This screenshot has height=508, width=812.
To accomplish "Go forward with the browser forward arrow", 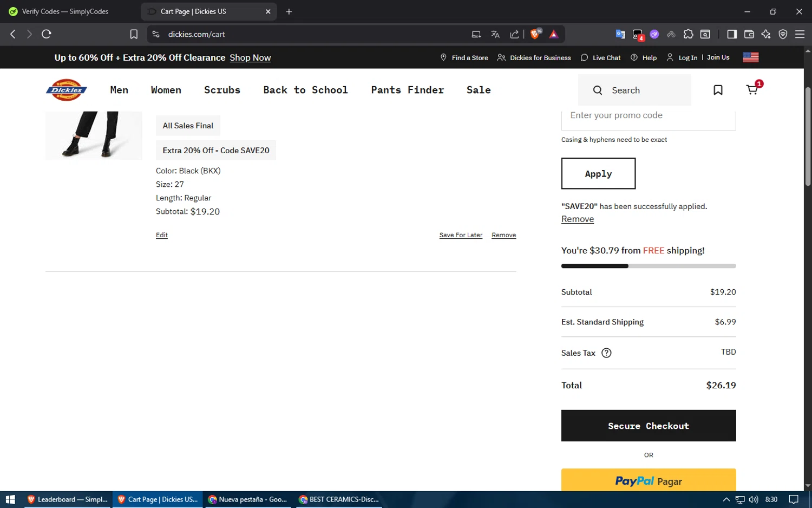I will coord(29,34).
